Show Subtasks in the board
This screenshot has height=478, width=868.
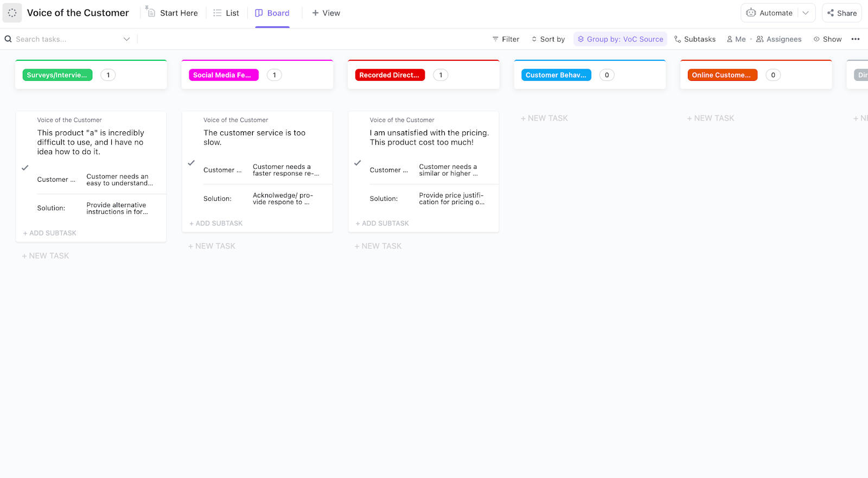[x=695, y=39]
